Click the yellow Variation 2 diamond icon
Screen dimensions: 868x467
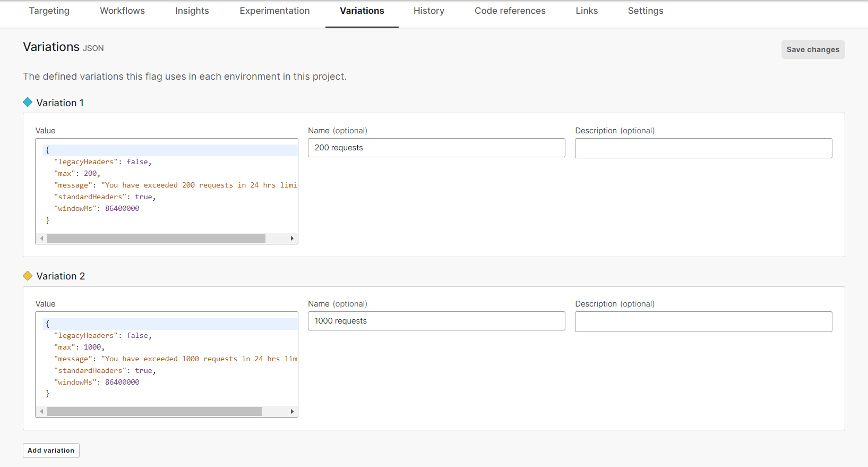click(x=28, y=276)
